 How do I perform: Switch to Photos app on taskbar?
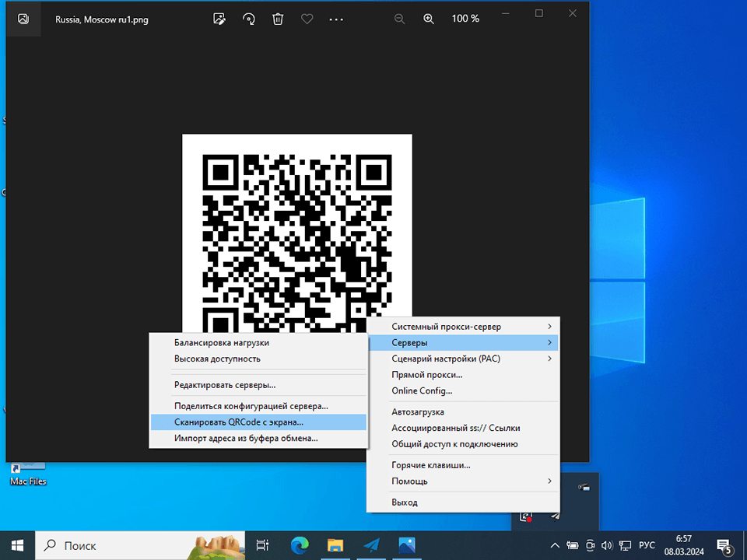pyautogui.click(x=407, y=545)
